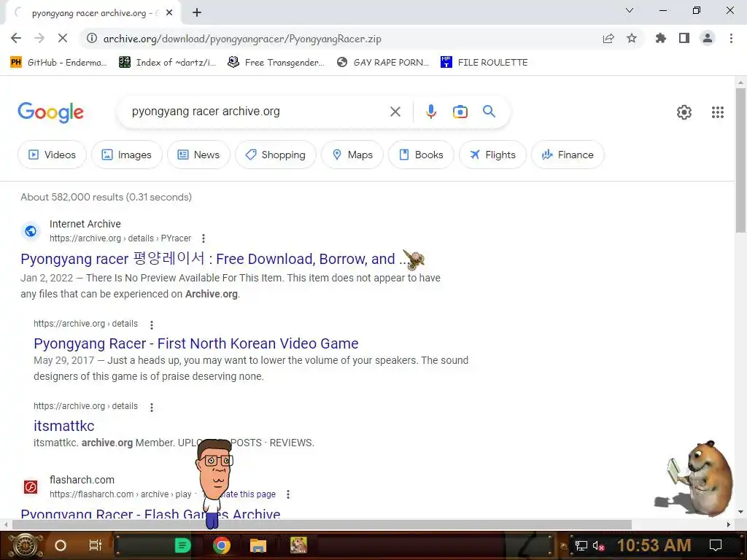The width and height of the screenshot is (747, 560).
Task: Search by voice microphone icon
Action: tap(430, 112)
